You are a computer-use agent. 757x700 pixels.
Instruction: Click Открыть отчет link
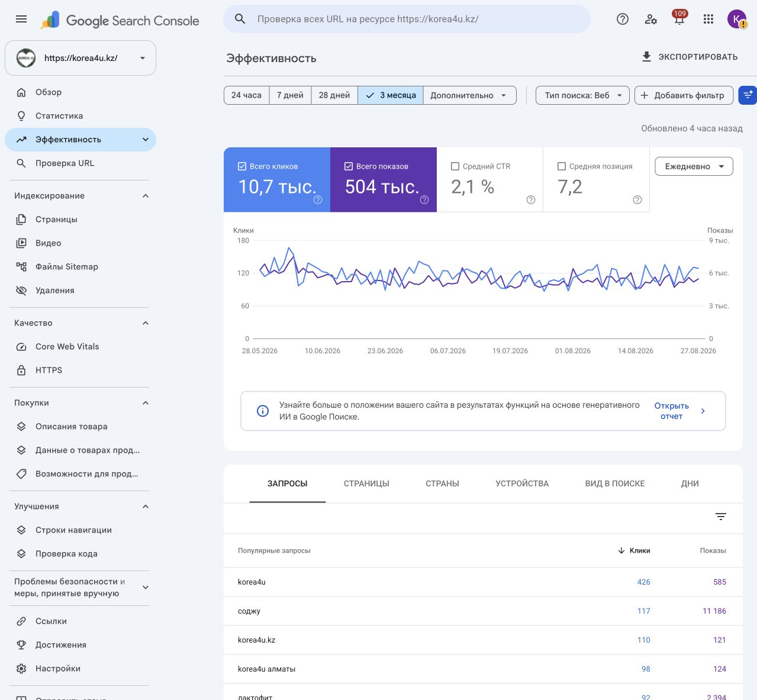(672, 411)
